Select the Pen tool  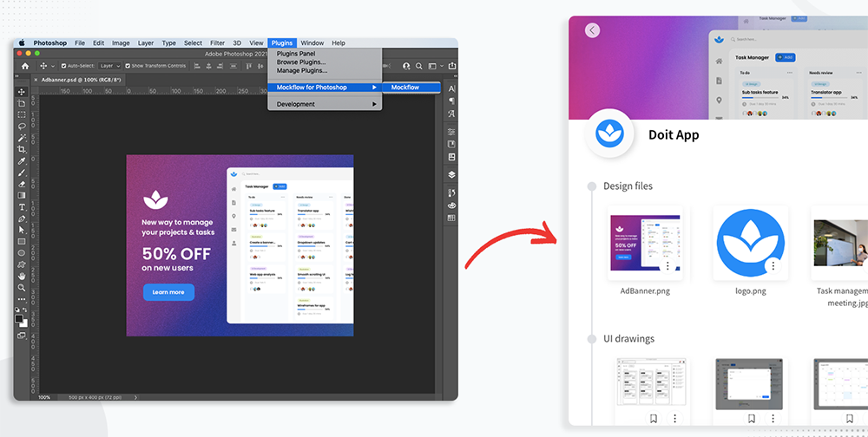click(x=22, y=218)
